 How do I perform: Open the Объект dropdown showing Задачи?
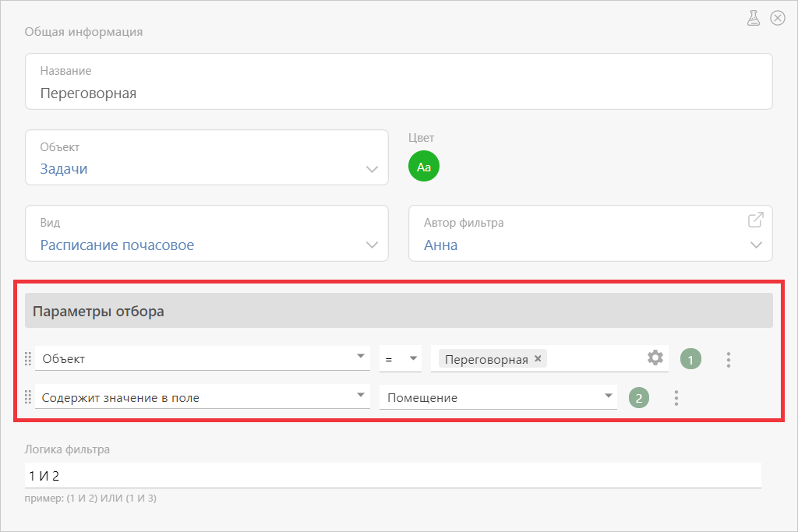[x=207, y=157]
